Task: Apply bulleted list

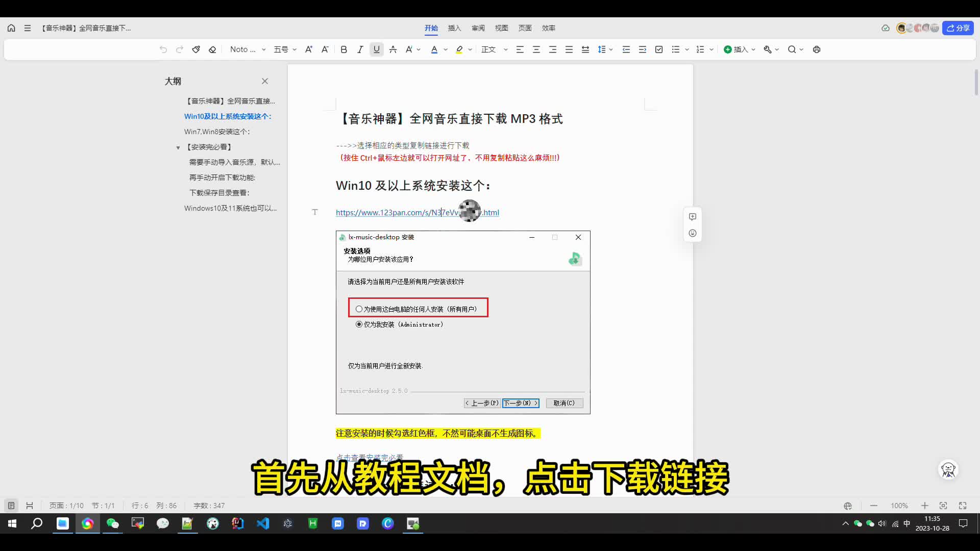Action: tap(676, 49)
